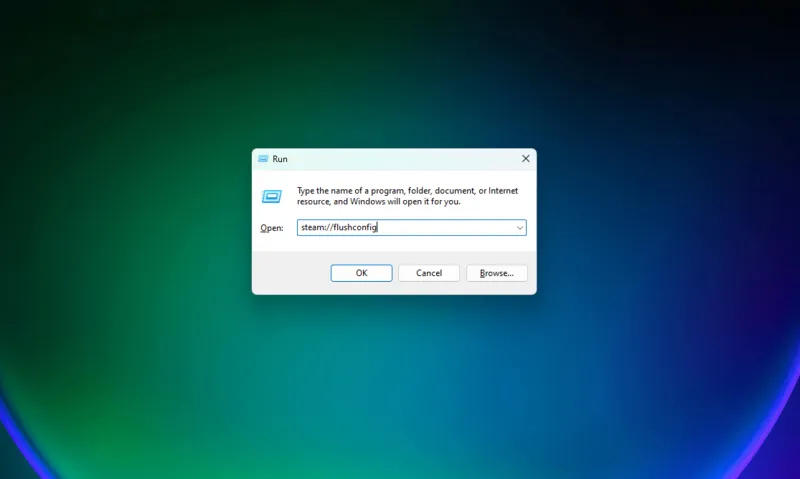Click OK to run steam://flushconfig
800x479 pixels.
[361, 273]
